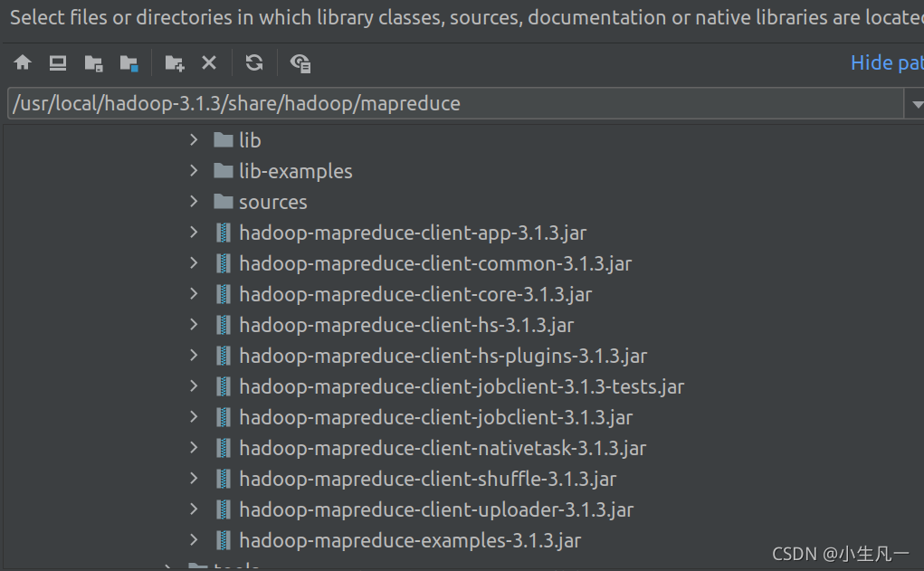Click the jobclient-3.1.3-tests jar archive icon
The image size is (924, 571).
tap(224, 386)
